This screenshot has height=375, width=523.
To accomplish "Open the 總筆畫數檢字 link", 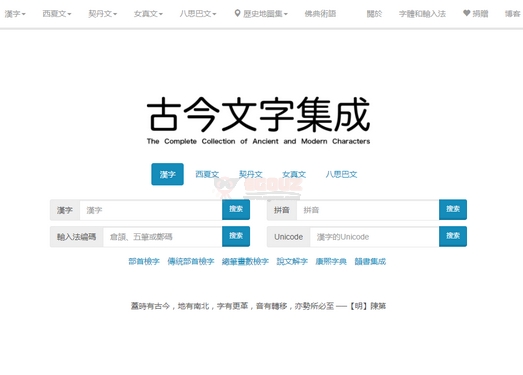I will tap(245, 261).
